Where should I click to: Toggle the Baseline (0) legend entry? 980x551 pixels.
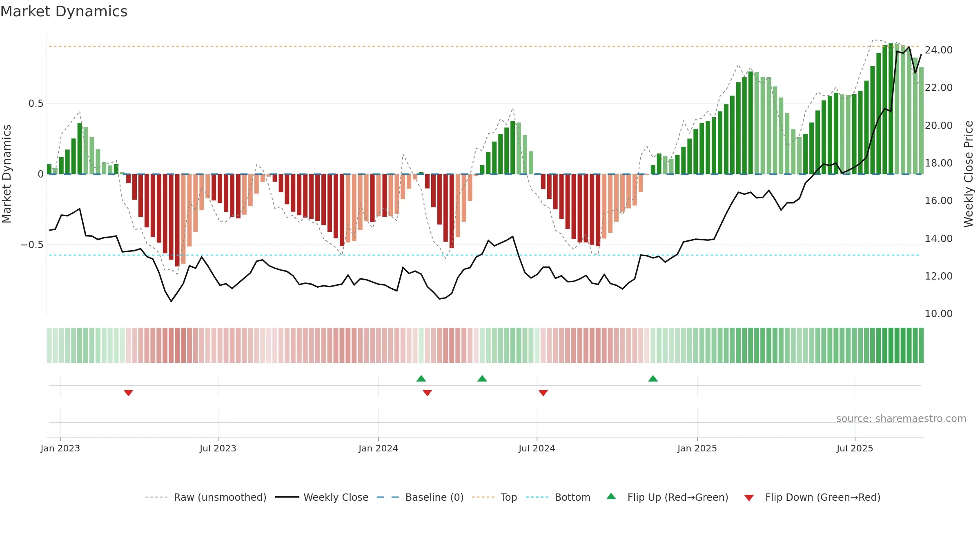coord(420,497)
